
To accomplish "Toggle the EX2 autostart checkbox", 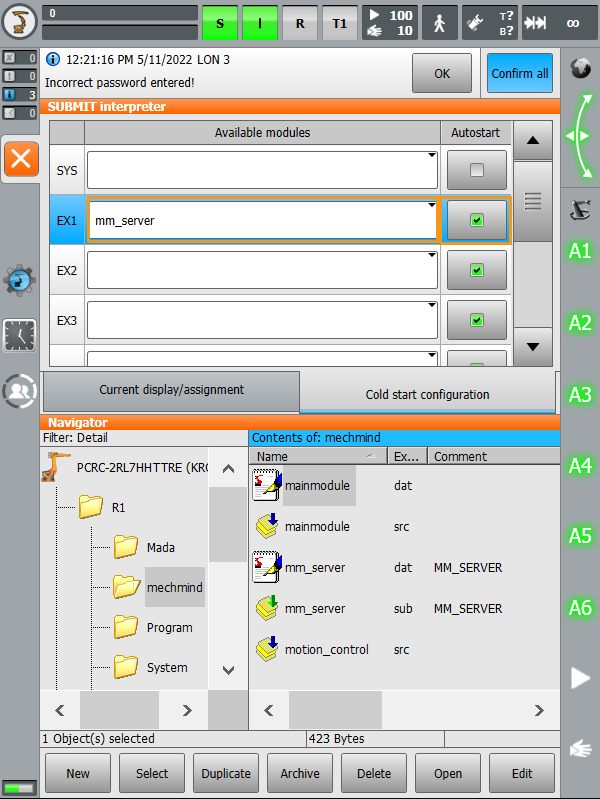I will [477, 270].
